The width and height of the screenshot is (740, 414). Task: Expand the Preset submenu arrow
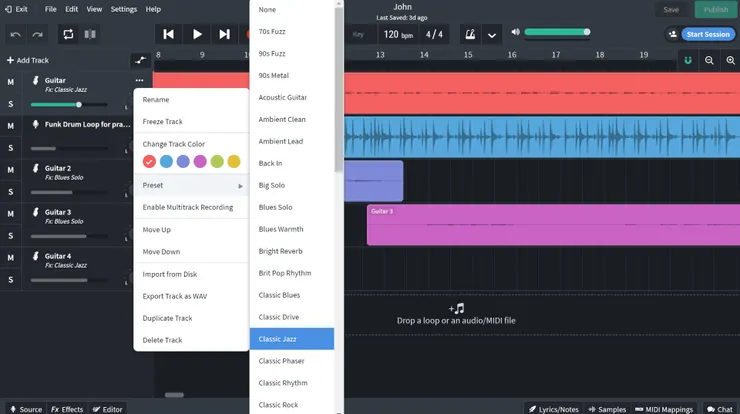(x=240, y=186)
